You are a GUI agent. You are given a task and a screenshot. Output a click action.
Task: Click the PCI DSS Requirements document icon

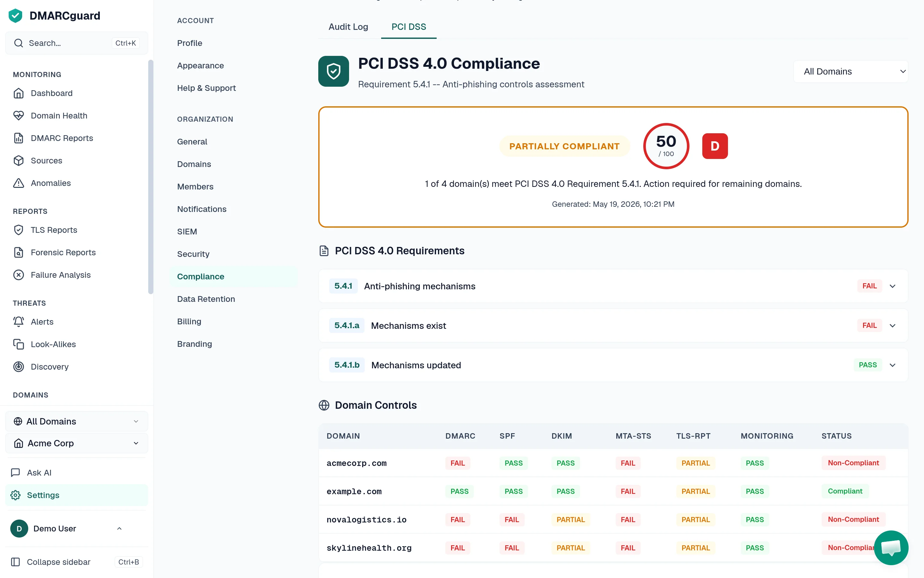click(x=324, y=251)
